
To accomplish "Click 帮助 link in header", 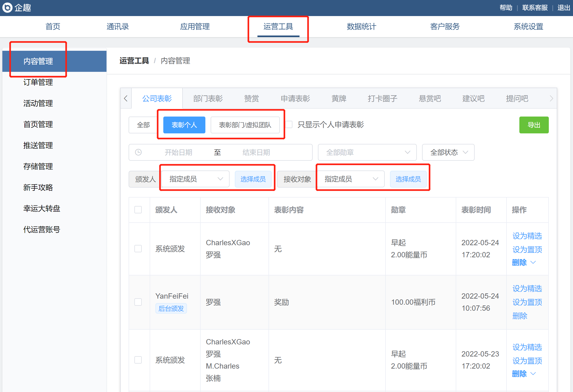I will (x=506, y=8).
